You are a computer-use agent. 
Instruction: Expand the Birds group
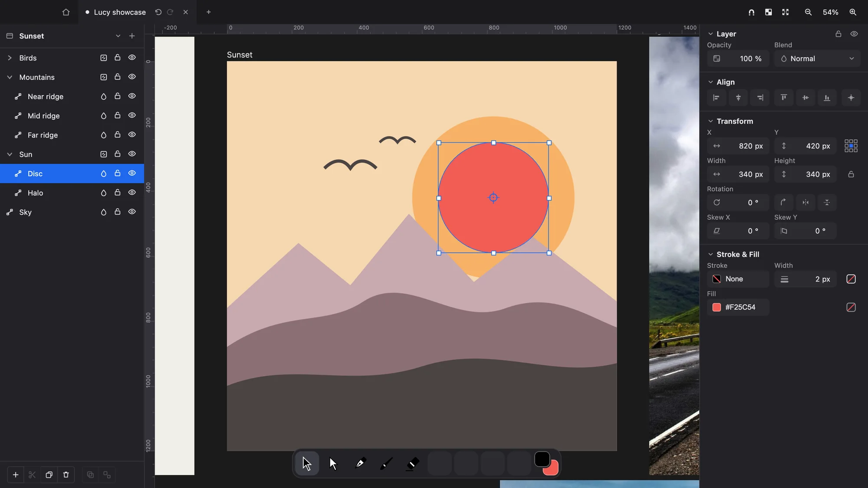tap(10, 58)
